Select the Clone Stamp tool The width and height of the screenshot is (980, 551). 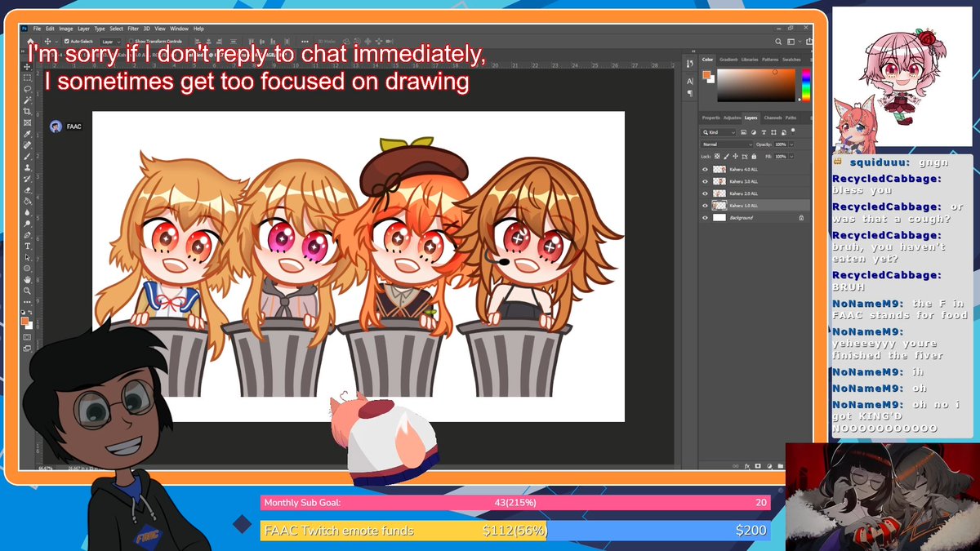(28, 167)
